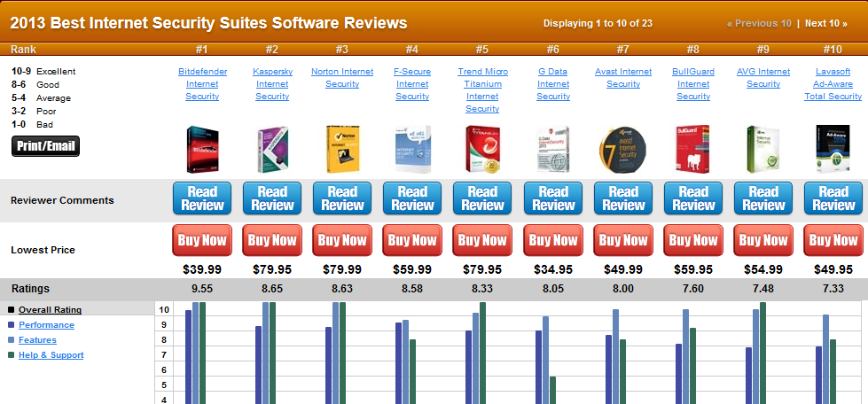868x404 pixels.
Task: Open Norton Internet Security link
Action: coord(342,78)
